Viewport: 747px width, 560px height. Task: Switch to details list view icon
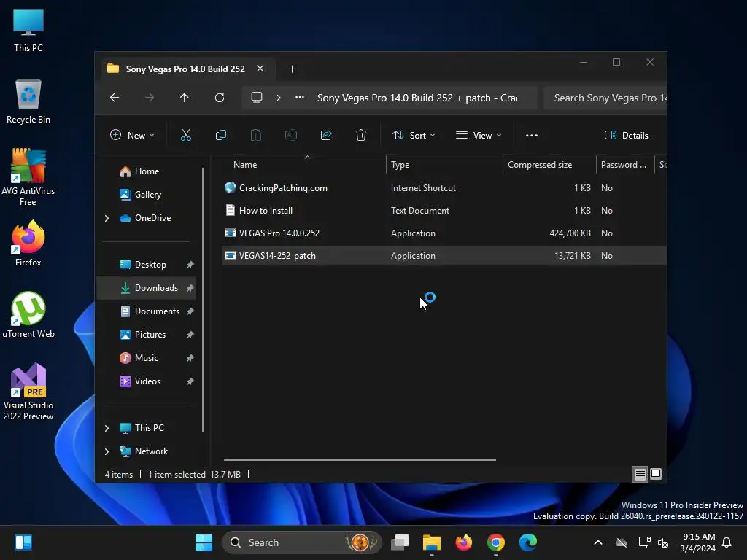click(x=640, y=474)
